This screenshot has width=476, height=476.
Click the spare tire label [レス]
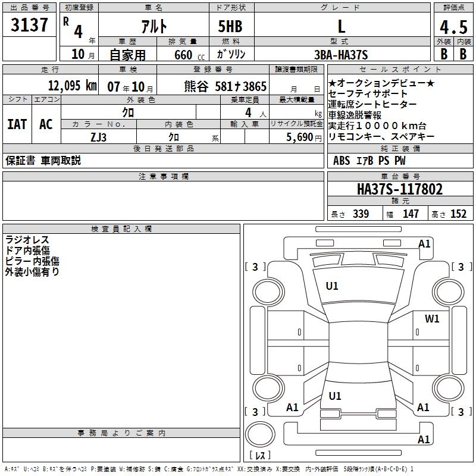[260, 455]
